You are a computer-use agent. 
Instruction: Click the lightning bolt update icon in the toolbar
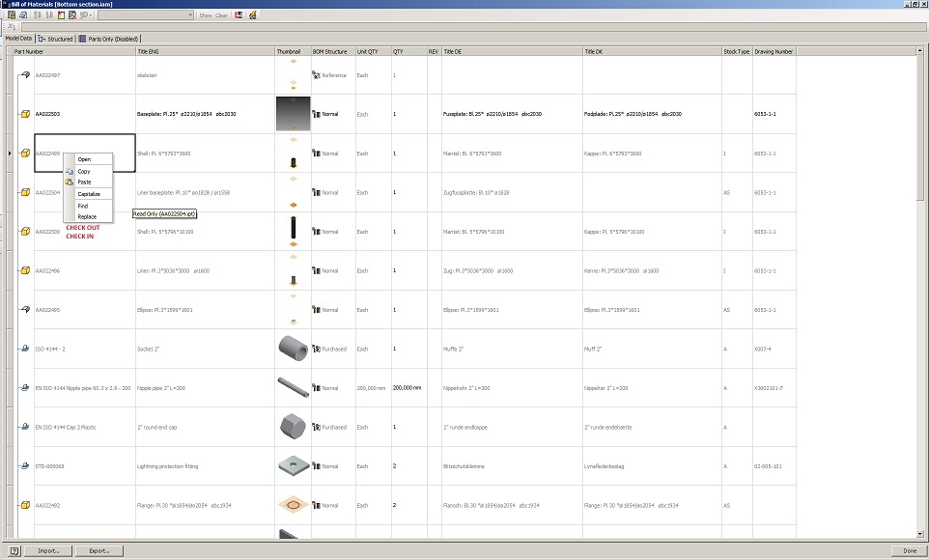[x=253, y=14]
